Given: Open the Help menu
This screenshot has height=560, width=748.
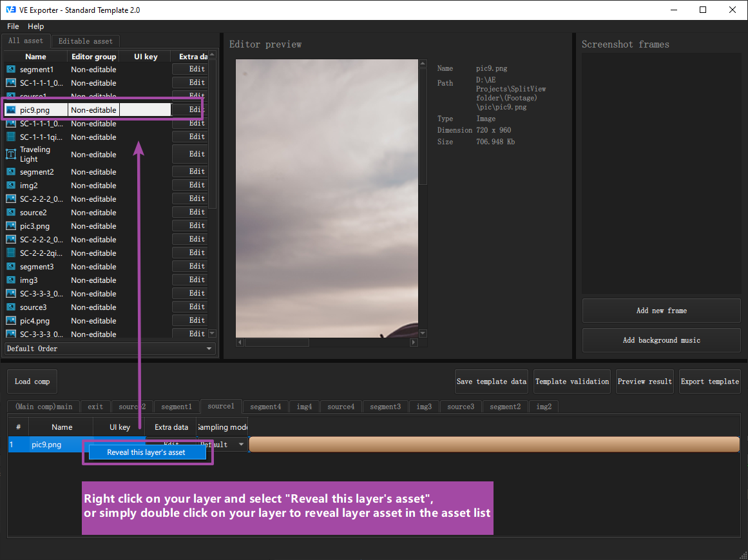Looking at the screenshot, I should 36,26.
